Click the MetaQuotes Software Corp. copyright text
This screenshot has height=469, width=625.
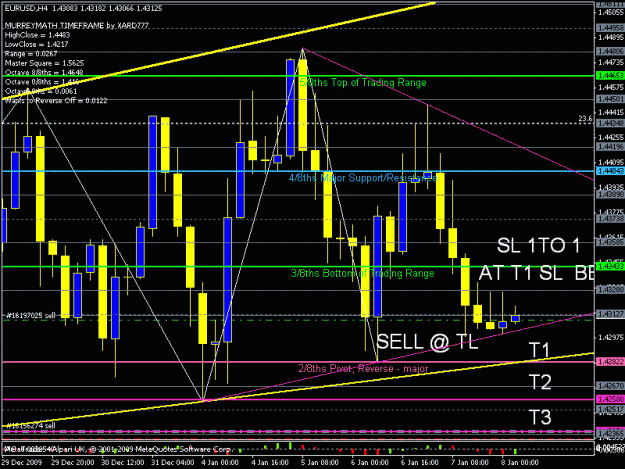[183, 449]
